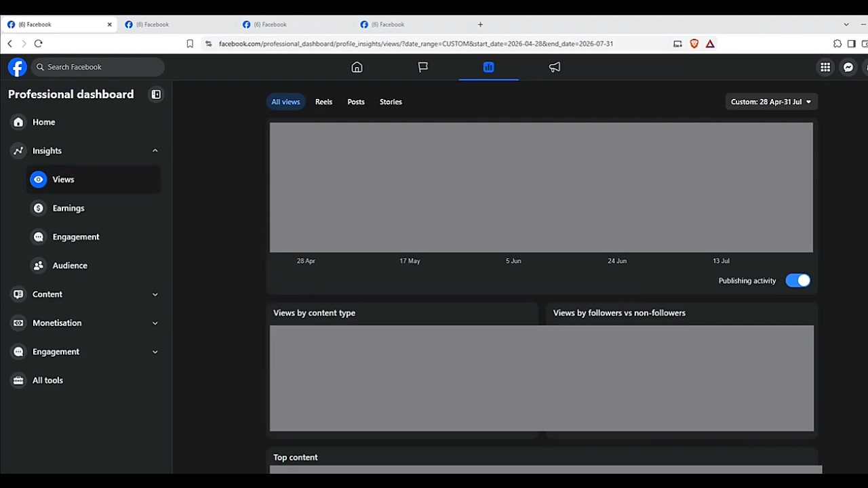868x488 pixels.
Task: Expand the Monetisation section
Action: pos(85,323)
